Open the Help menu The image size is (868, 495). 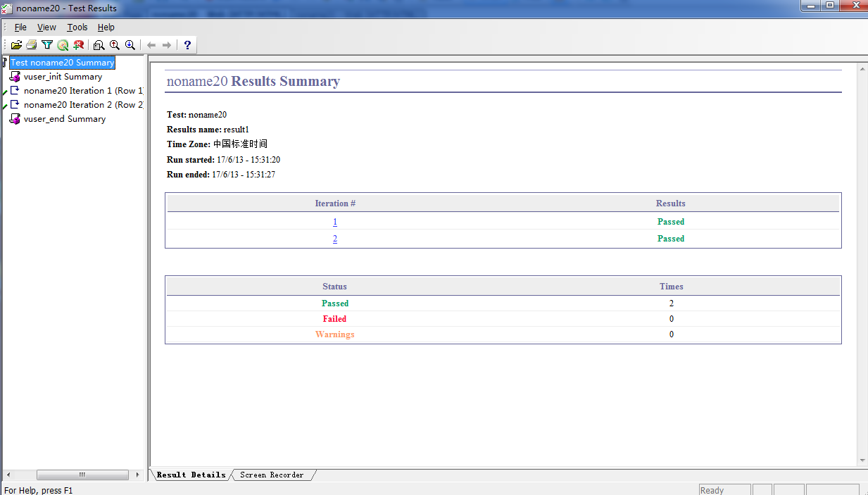click(x=106, y=27)
